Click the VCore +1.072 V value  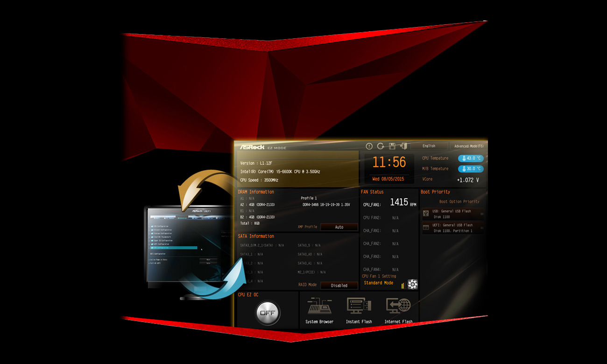[468, 180]
